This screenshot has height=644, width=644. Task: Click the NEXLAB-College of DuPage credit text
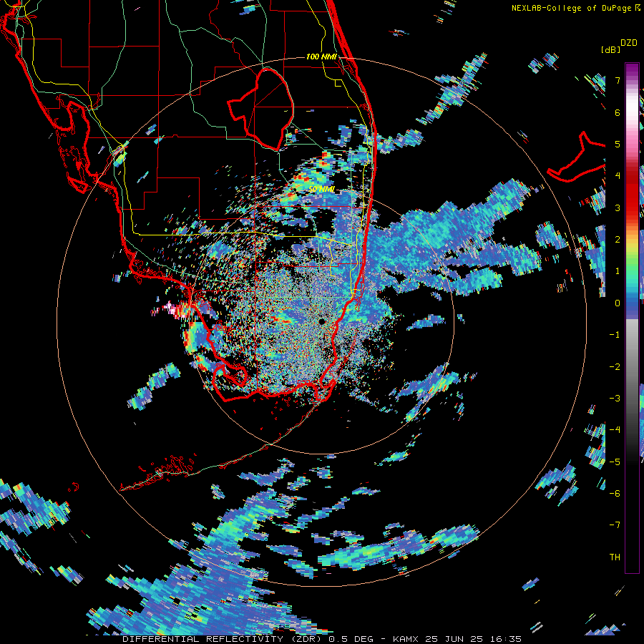coord(572,8)
